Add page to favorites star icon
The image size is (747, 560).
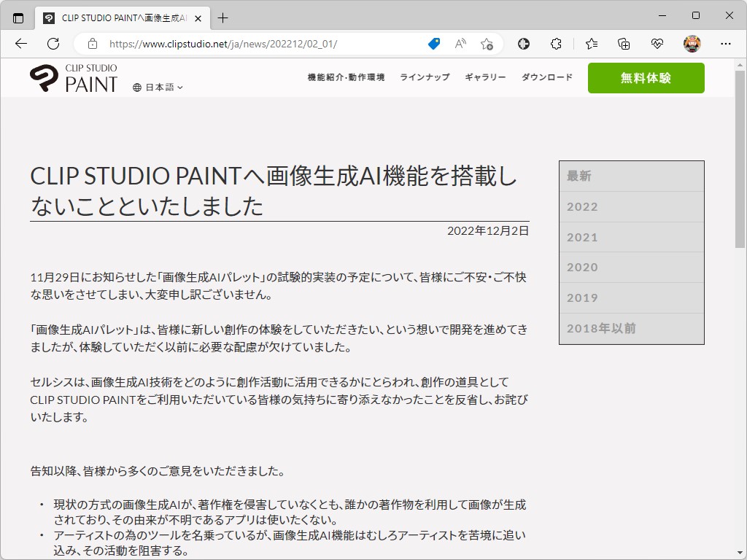(x=487, y=44)
